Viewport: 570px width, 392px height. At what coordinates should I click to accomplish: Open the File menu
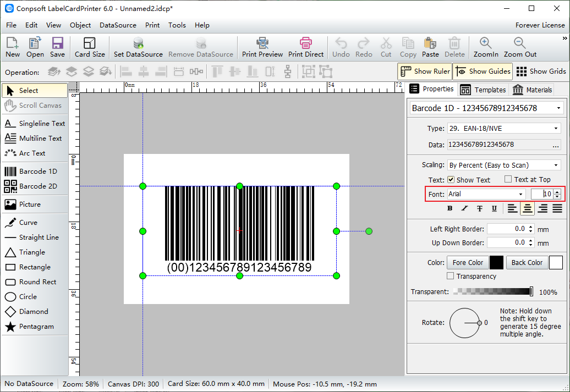click(11, 25)
